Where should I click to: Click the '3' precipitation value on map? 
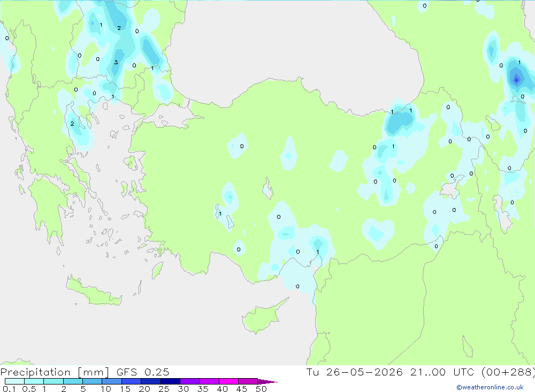pos(116,63)
